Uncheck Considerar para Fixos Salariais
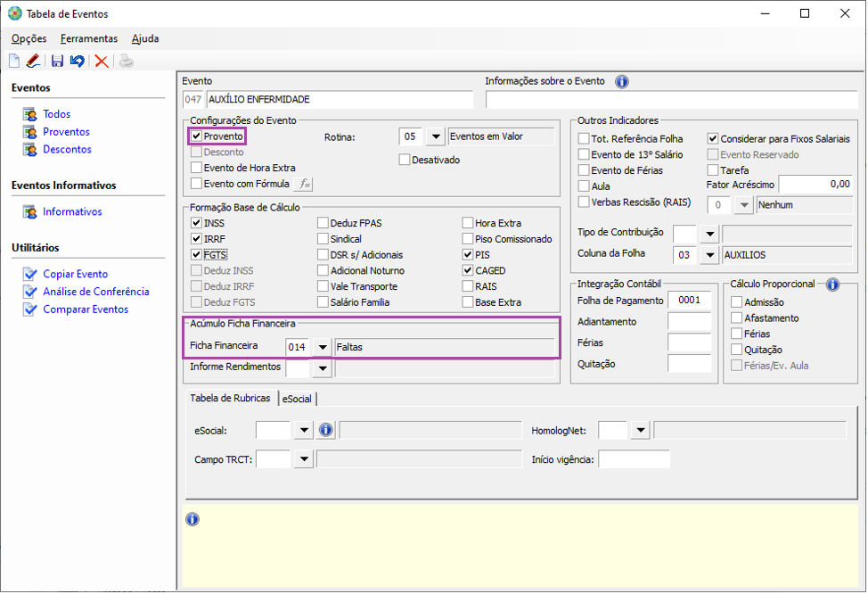The width and height of the screenshot is (868, 594). (x=712, y=138)
